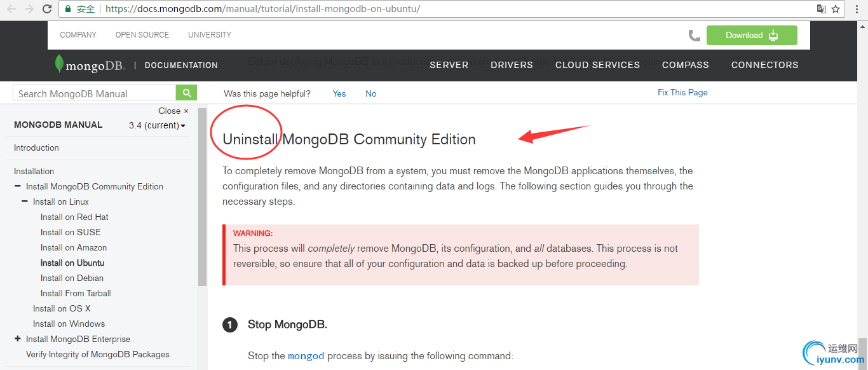Viewport: 868px width, 370px height.
Task: Click the MongoDB leaf logo
Action: 59,64
